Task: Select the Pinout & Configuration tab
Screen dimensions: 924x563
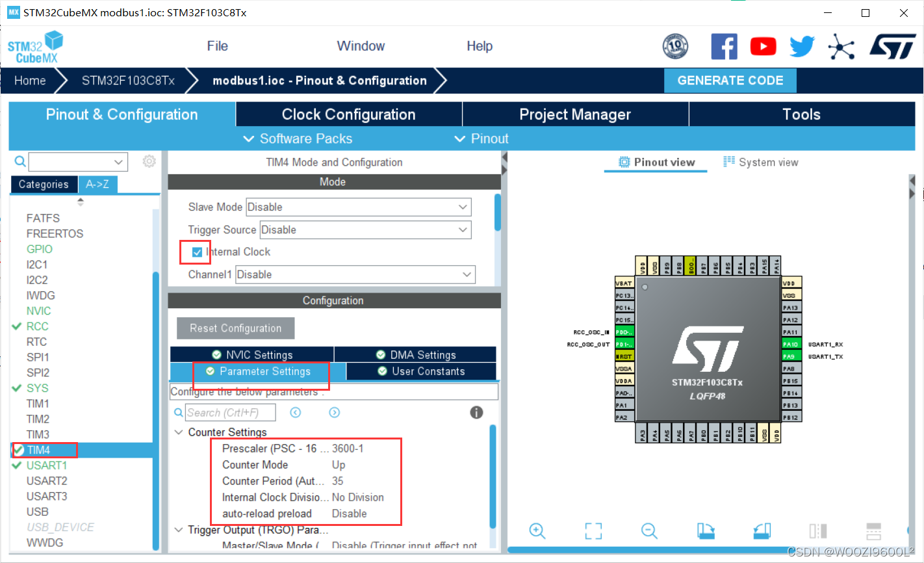Action: coord(122,114)
